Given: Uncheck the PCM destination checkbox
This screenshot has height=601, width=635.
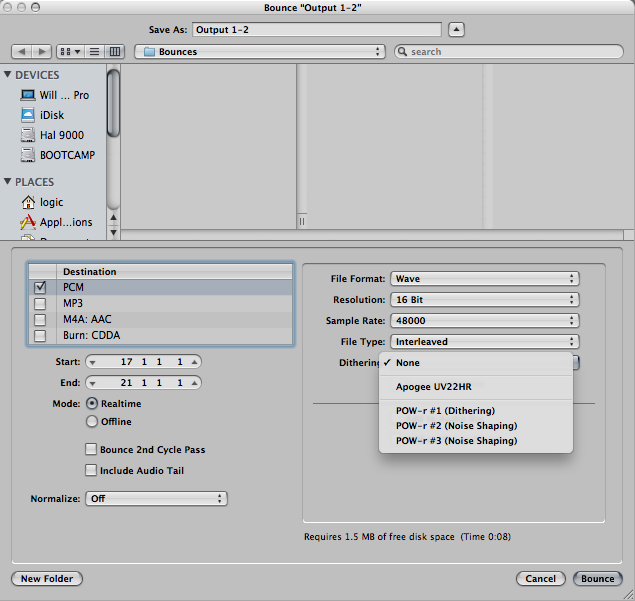Looking at the screenshot, I should [40, 287].
